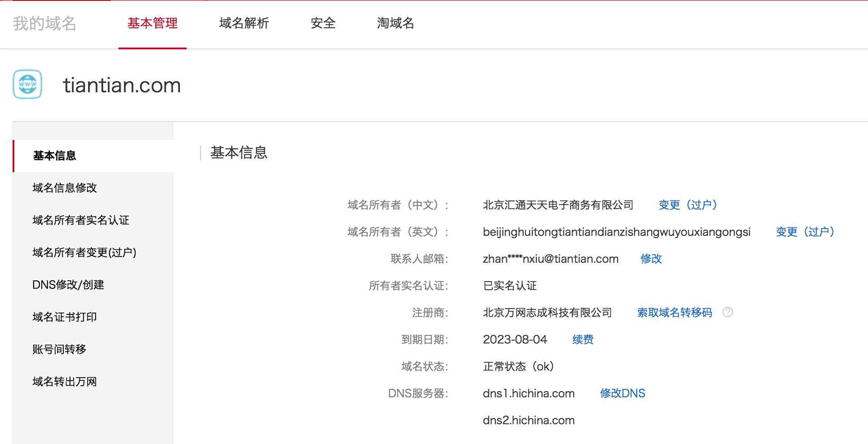Click the 到期日期 field label
The image size is (868, 444).
[x=425, y=340]
